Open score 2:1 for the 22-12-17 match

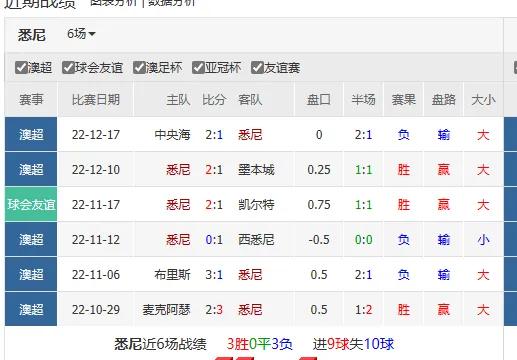coord(214,135)
